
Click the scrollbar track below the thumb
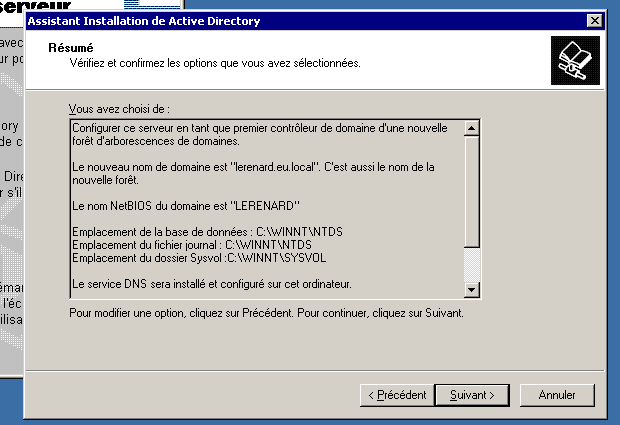(471, 265)
